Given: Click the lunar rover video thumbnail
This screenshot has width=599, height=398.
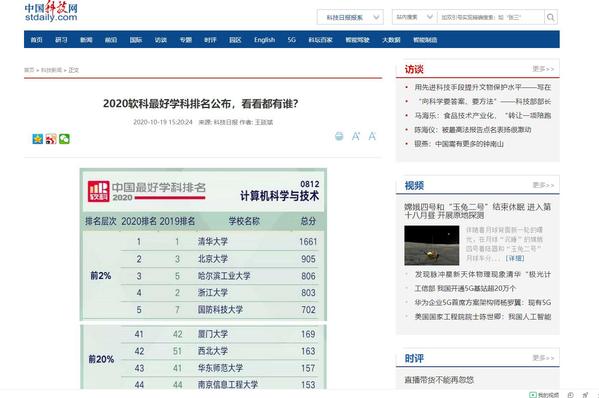Looking at the screenshot, I should [x=432, y=245].
